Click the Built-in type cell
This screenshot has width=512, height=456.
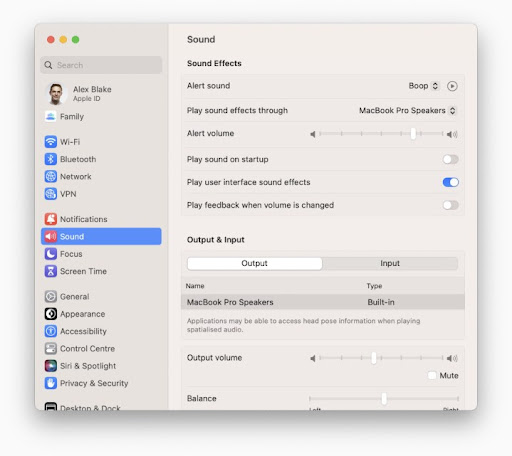[x=381, y=302]
